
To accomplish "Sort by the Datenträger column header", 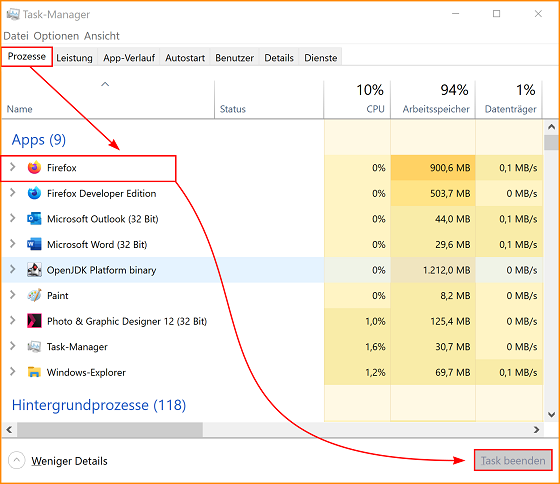I will (x=509, y=99).
